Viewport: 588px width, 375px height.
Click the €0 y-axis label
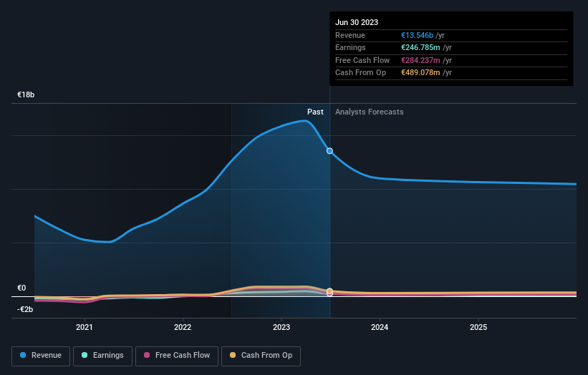click(21, 288)
